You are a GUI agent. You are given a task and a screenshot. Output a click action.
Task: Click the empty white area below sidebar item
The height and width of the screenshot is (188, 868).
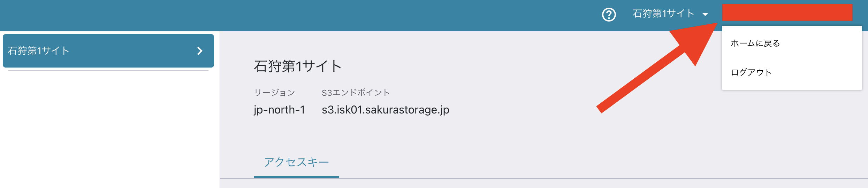point(108,132)
